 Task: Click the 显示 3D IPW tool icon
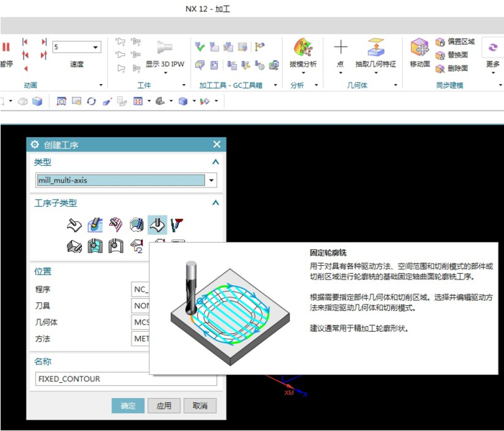[165, 47]
